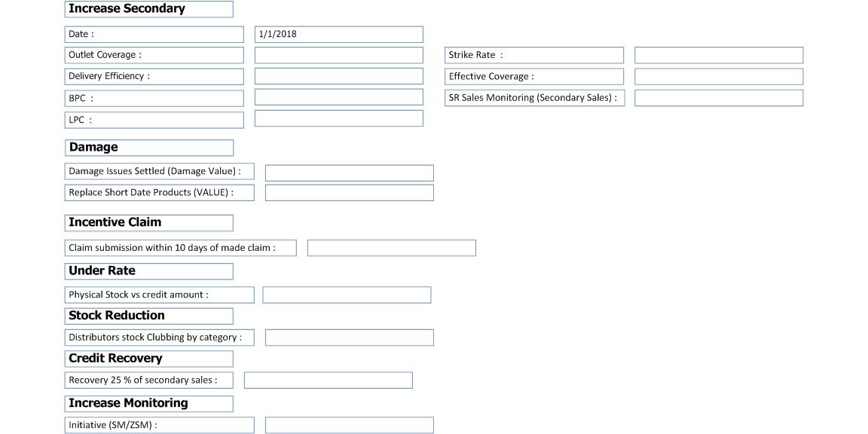Select the Incentive Claim heading
868x434 pixels.
[148, 222]
